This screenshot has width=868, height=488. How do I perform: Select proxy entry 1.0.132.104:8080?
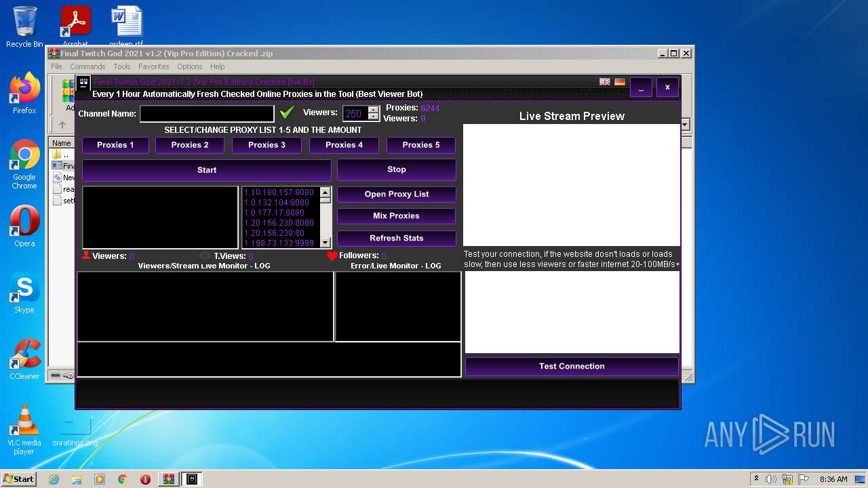(x=276, y=203)
